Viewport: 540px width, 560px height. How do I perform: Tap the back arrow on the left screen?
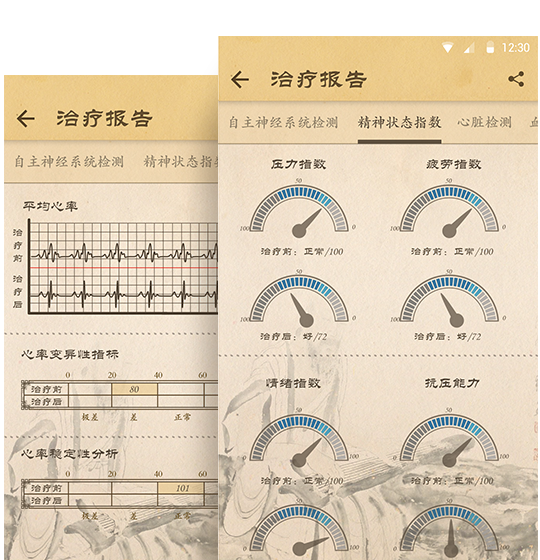click(x=26, y=119)
